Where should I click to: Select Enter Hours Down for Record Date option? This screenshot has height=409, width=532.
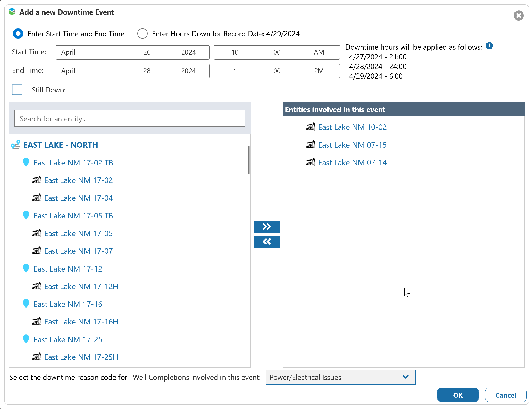click(x=142, y=34)
